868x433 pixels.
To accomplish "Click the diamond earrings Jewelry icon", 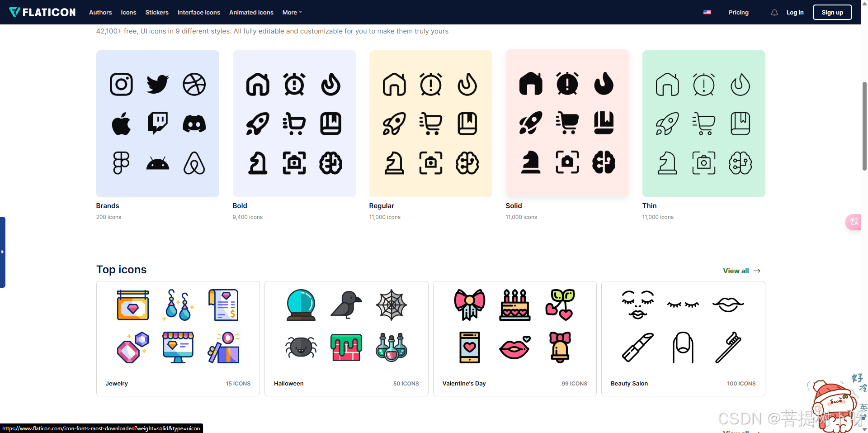I will (x=178, y=305).
